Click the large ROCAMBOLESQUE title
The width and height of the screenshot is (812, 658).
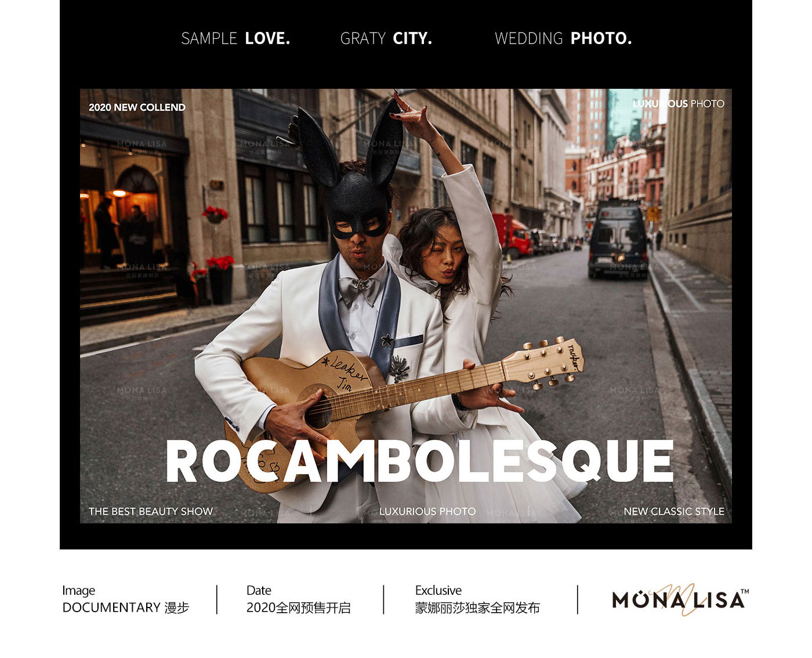pyautogui.click(x=419, y=461)
